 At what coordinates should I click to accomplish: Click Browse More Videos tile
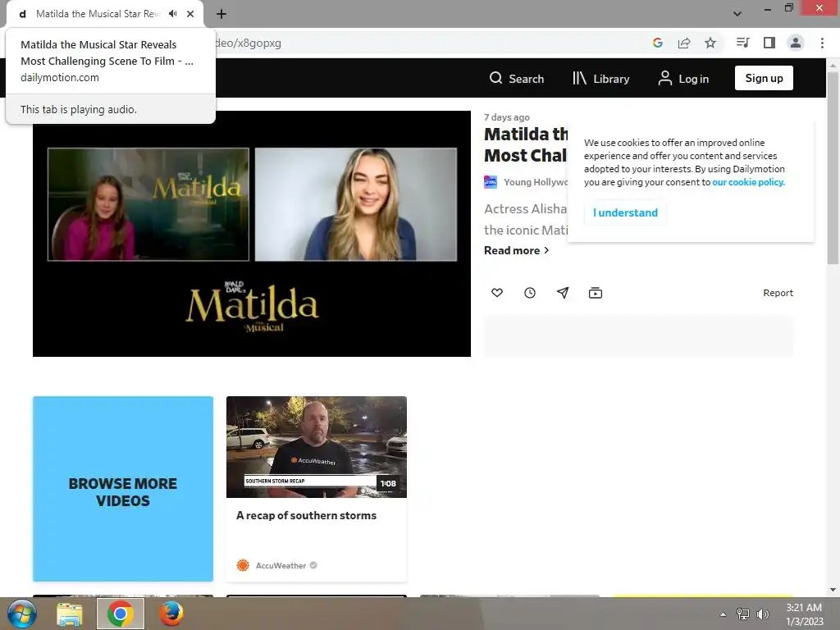tap(123, 489)
